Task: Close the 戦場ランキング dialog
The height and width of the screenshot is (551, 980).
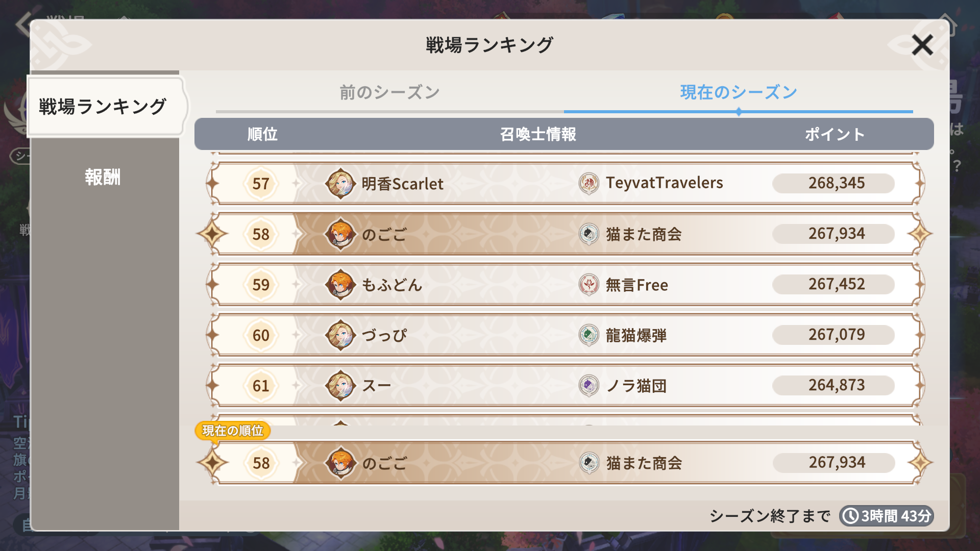Action: click(x=922, y=45)
